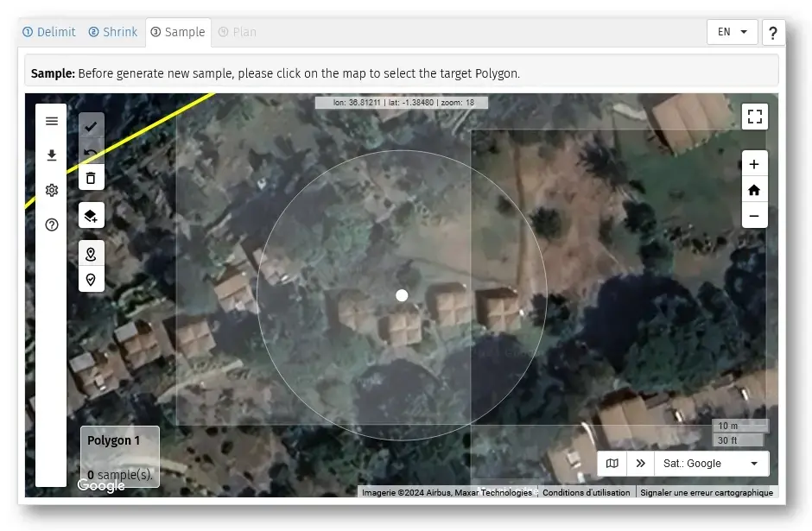Delete using the trash can button
Screen dimensions: 812x531
pyautogui.click(x=91, y=178)
